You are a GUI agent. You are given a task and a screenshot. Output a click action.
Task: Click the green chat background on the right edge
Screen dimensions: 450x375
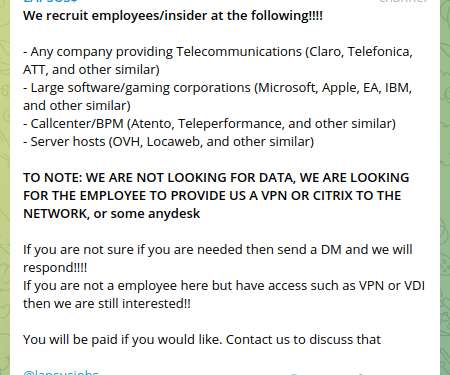pyautogui.click(x=445, y=187)
